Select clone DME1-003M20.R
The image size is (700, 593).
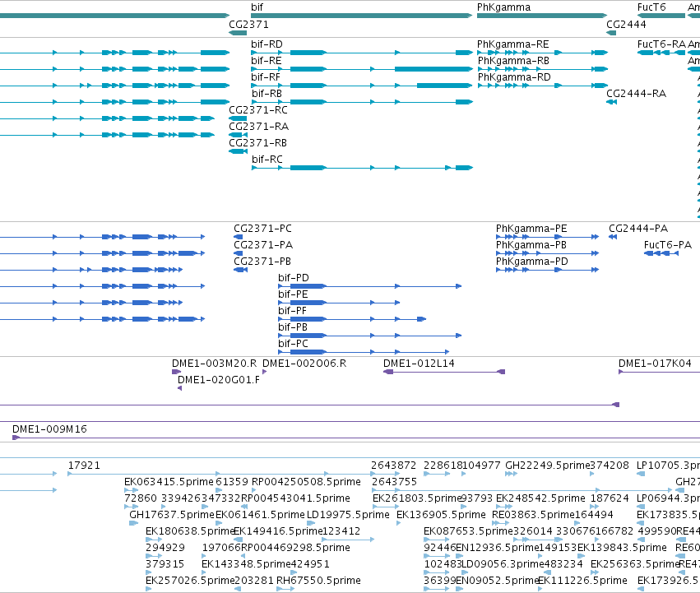[215, 364]
